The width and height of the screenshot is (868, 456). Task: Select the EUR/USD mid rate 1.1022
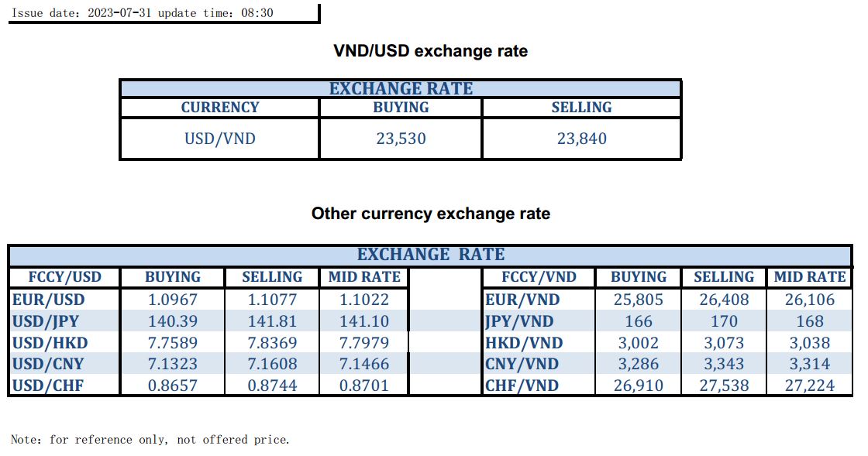click(364, 300)
